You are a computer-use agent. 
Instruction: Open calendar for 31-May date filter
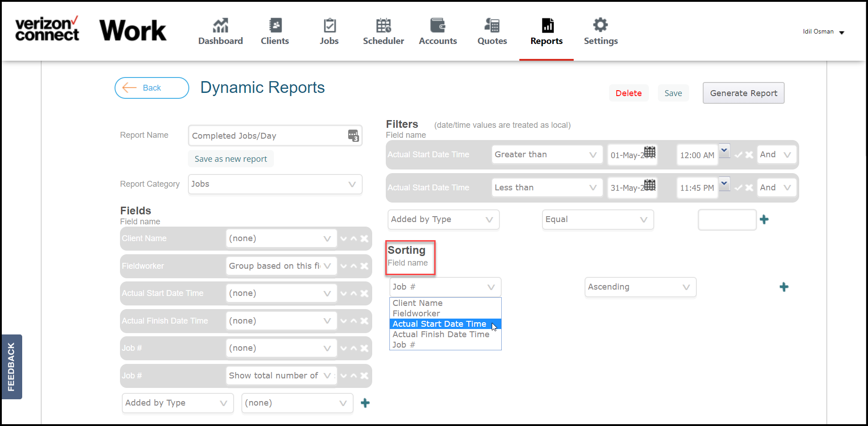(650, 185)
